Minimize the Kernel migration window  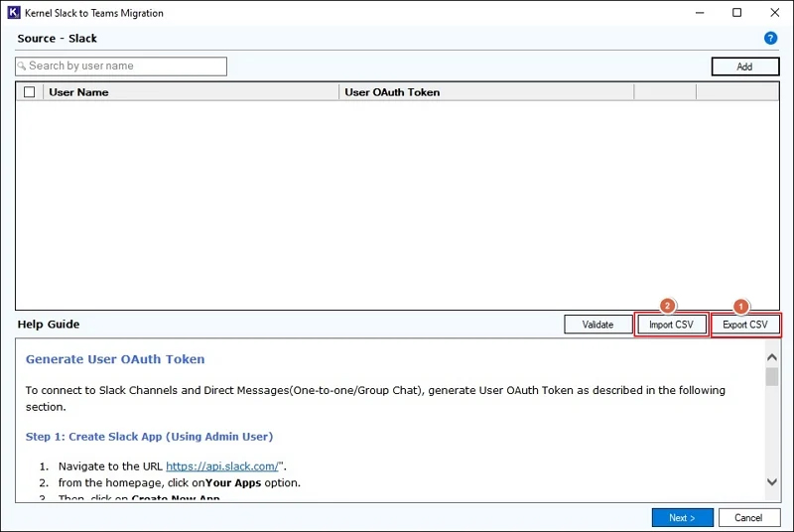click(700, 13)
